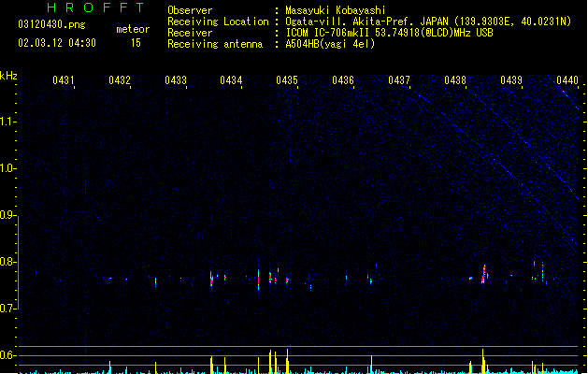This screenshot has height=374, width=588.
Task: Click the meteor count value 15
Action: [x=136, y=43]
